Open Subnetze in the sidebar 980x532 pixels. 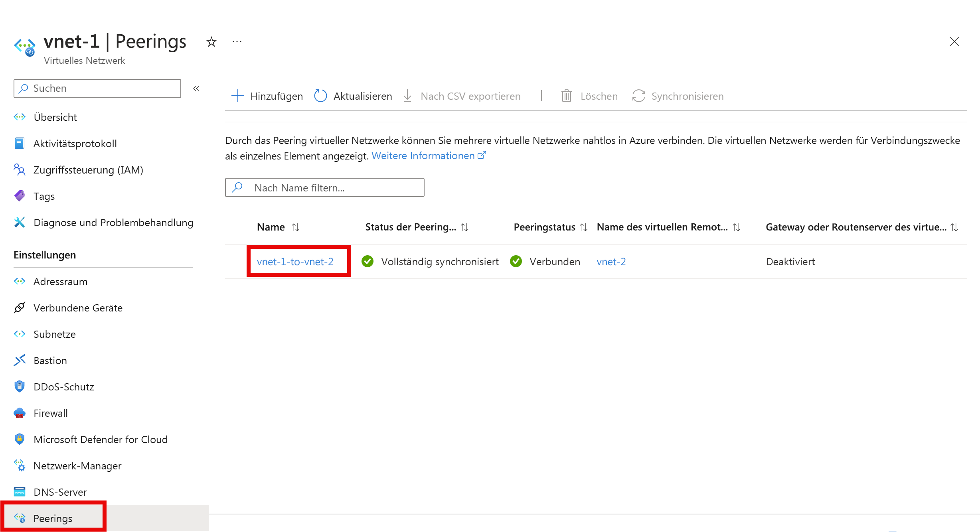(x=54, y=334)
